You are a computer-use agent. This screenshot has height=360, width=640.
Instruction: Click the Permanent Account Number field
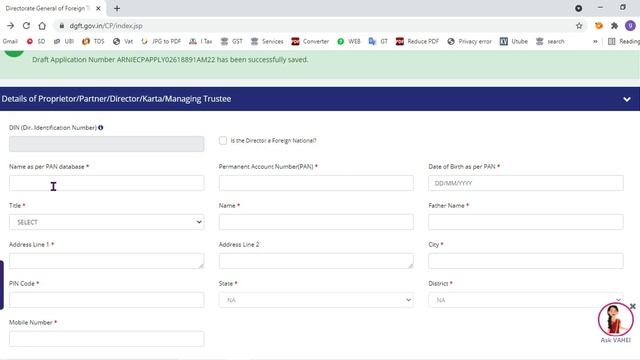[x=316, y=183]
